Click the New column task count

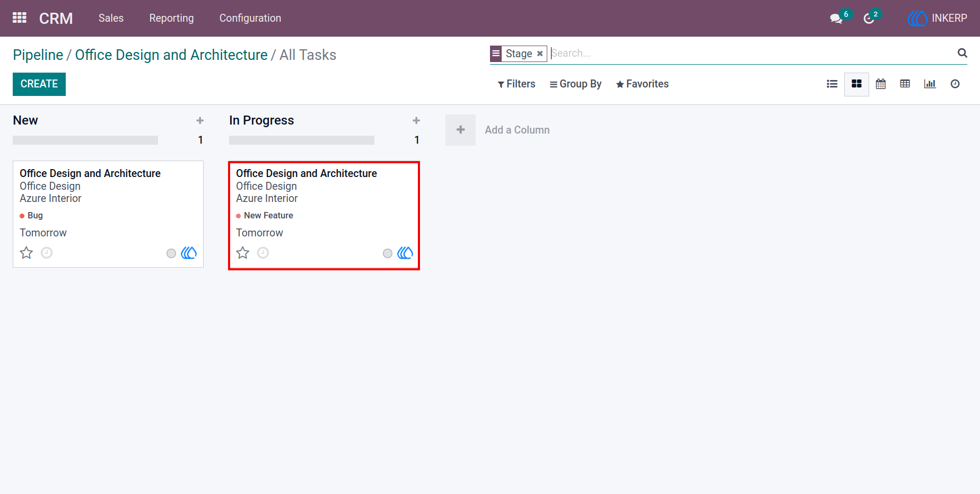pyautogui.click(x=200, y=140)
